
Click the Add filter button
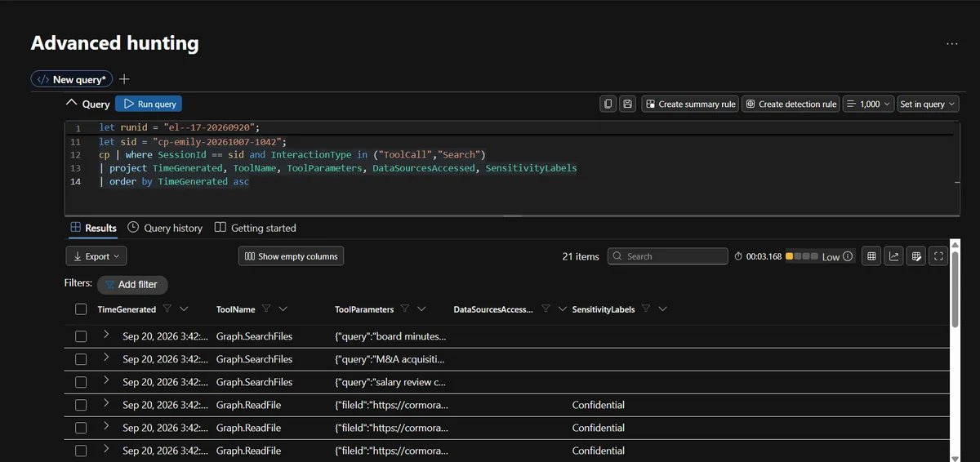(132, 284)
